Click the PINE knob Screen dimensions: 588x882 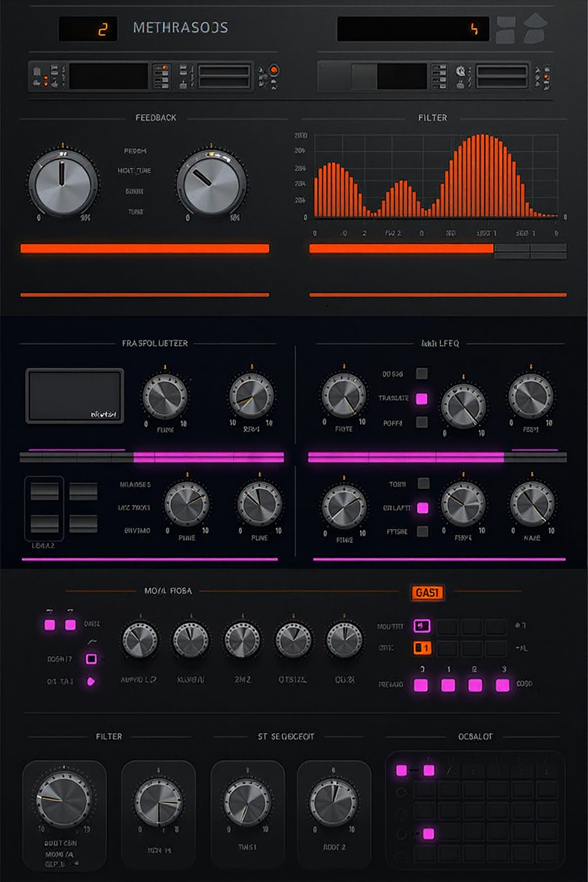pos(187,504)
